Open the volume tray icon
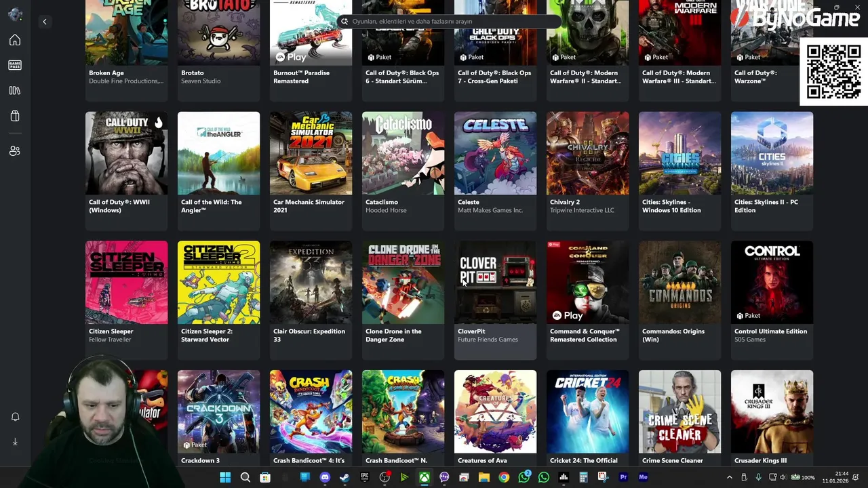The height and width of the screenshot is (488, 868). 783,477
